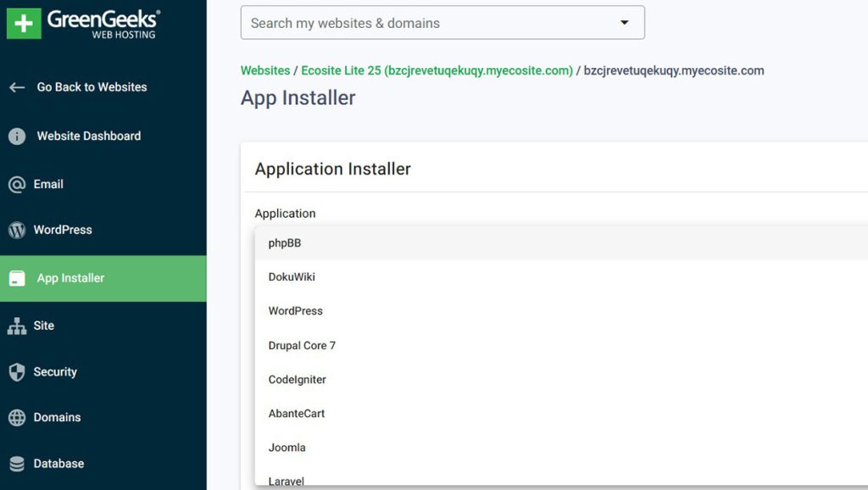The width and height of the screenshot is (868, 490).
Task: Click the Domains globe icon
Action: 17,418
